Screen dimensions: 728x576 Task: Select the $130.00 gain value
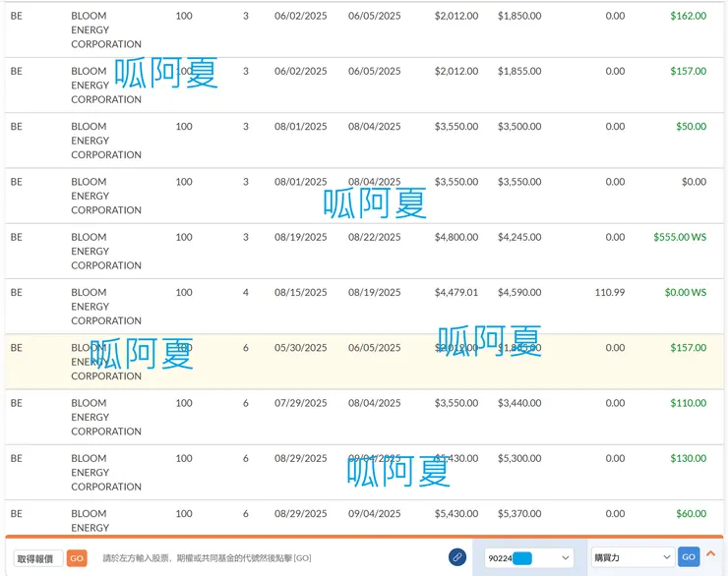click(x=688, y=458)
